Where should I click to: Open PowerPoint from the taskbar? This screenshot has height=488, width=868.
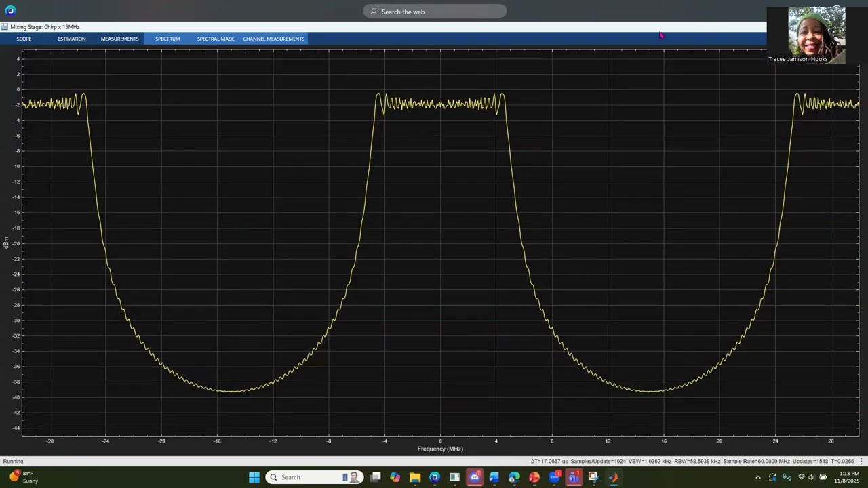click(x=534, y=477)
